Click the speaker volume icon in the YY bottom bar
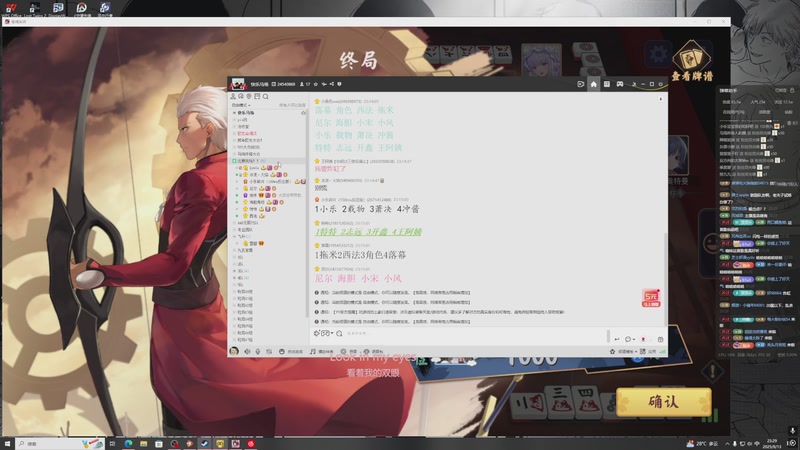Image resolution: width=800 pixels, height=450 pixels. pos(247,351)
